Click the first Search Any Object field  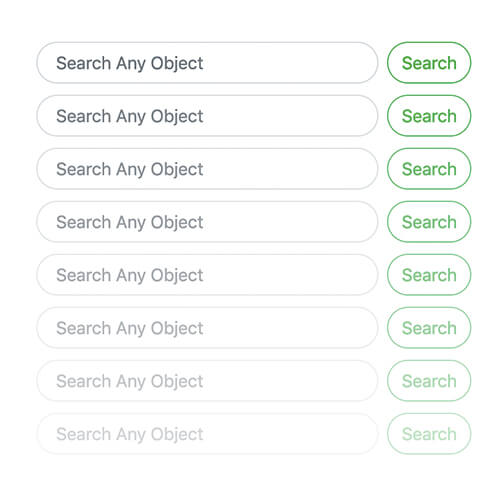207,63
